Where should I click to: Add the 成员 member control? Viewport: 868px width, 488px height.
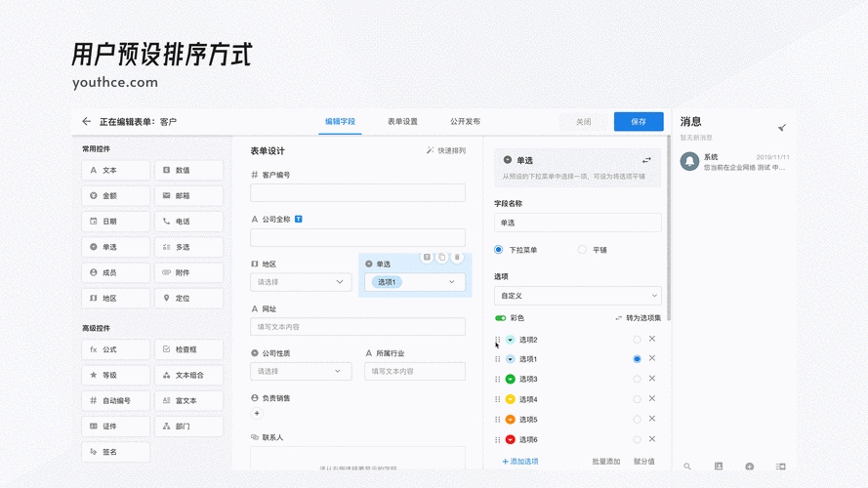pos(115,272)
